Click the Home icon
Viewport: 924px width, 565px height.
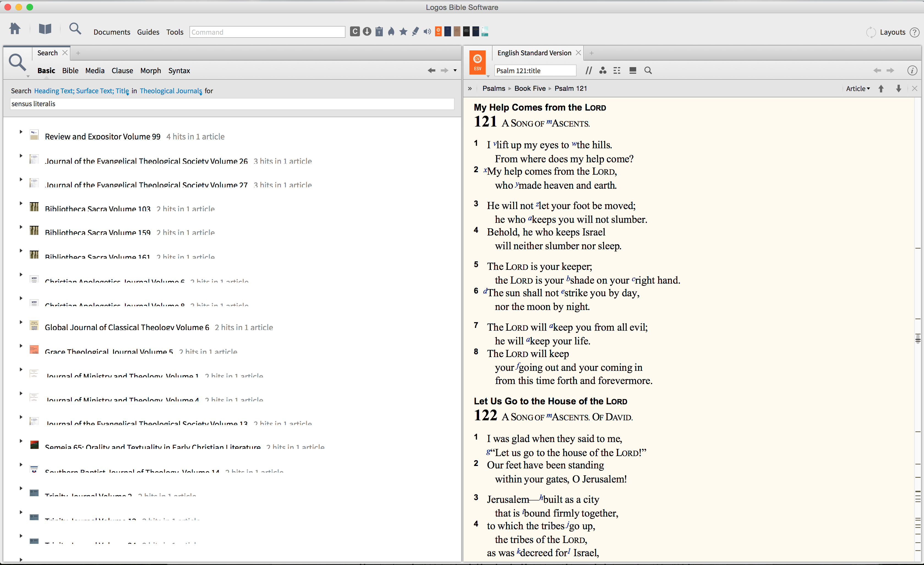[15, 29]
